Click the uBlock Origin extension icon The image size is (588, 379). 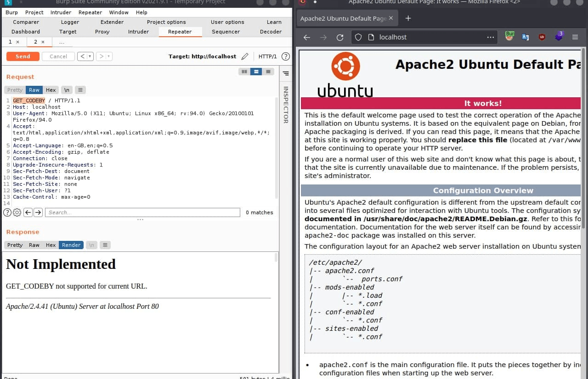coord(542,37)
